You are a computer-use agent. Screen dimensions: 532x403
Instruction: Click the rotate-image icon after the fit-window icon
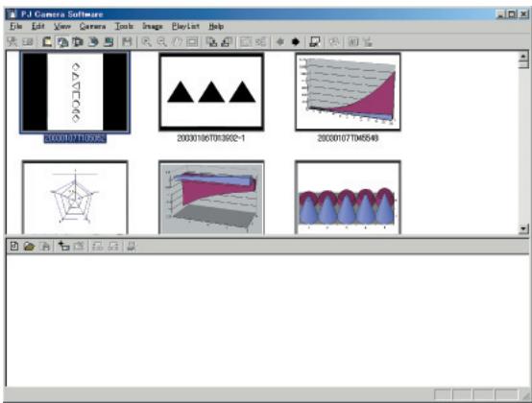(210, 42)
